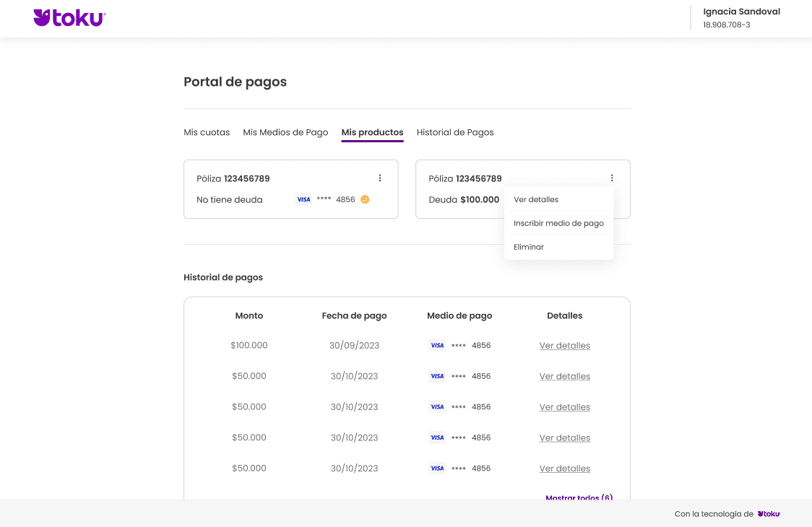The height and width of the screenshot is (527, 812).
Task: Click the Visa icon in the $100.000 payment row
Action: click(x=437, y=346)
